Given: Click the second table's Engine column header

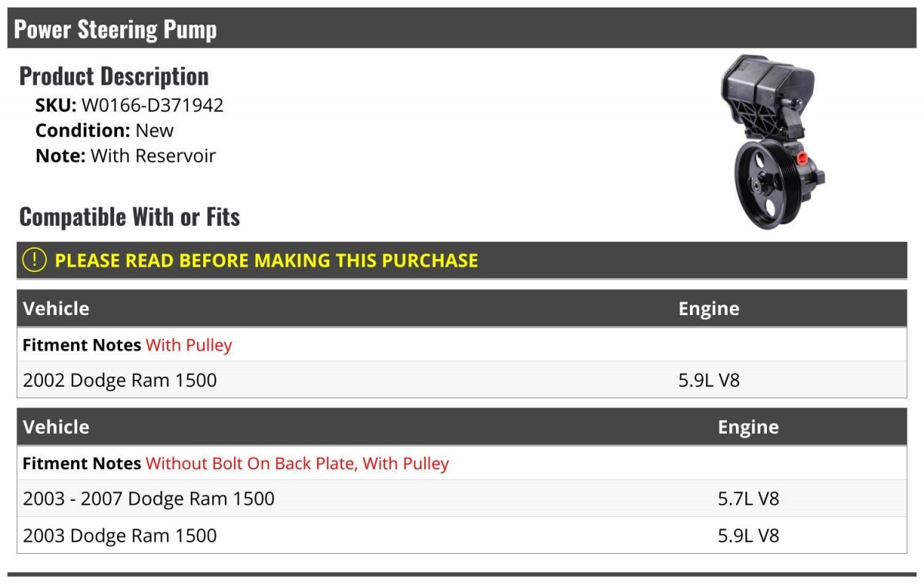Looking at the screenshot, I should 748,427.
